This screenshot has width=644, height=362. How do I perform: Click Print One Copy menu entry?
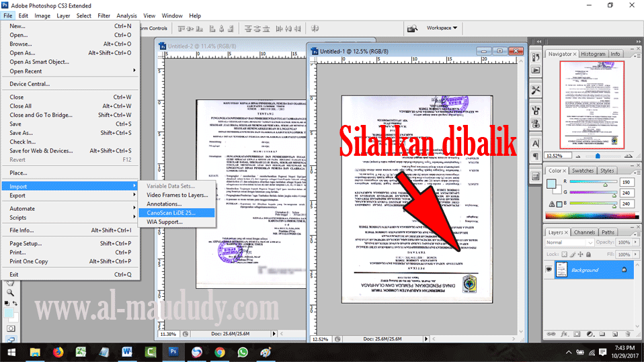[x=71, y=261]
